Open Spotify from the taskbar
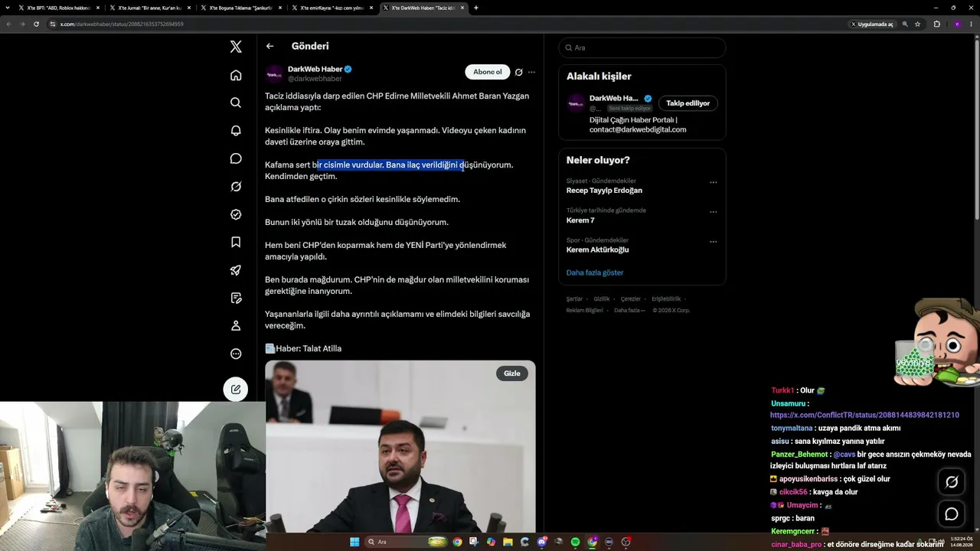The height and width of the screenshot is (551, 980). pos(575,542)
